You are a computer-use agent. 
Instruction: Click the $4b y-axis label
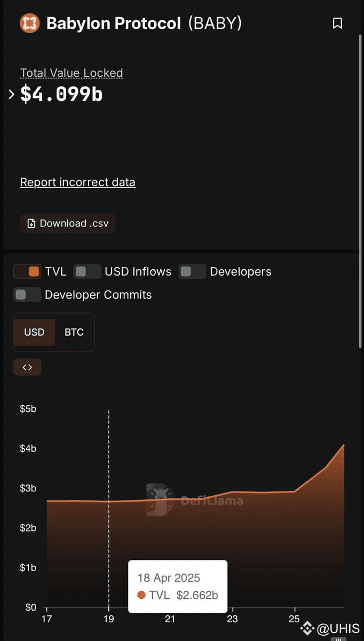click(x=28, y=449)
